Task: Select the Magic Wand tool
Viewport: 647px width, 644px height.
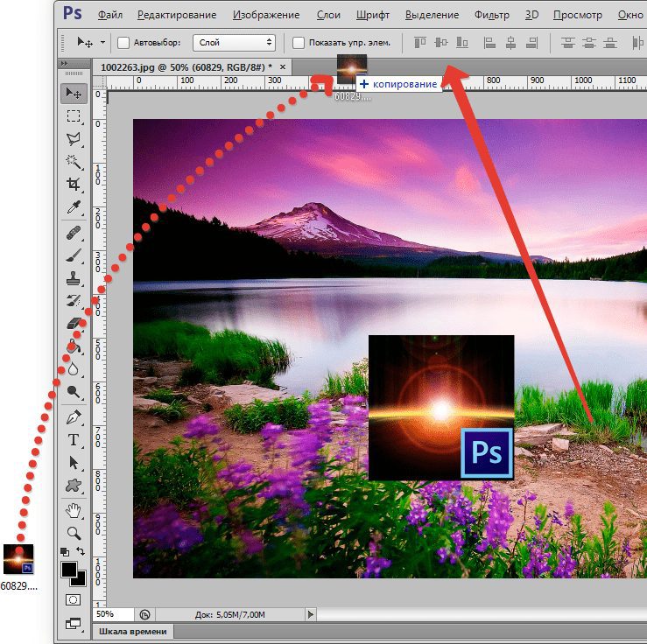Action: point(74,162)
